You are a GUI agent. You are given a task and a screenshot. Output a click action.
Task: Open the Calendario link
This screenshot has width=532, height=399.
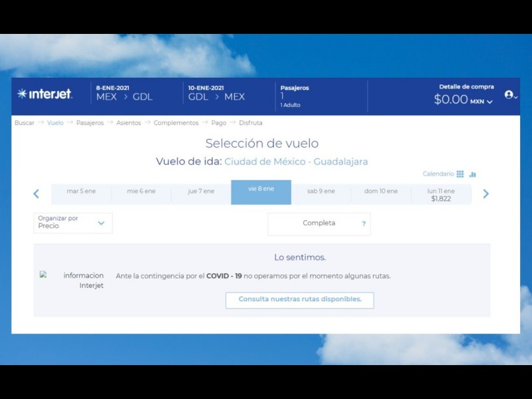coord(438,174)
